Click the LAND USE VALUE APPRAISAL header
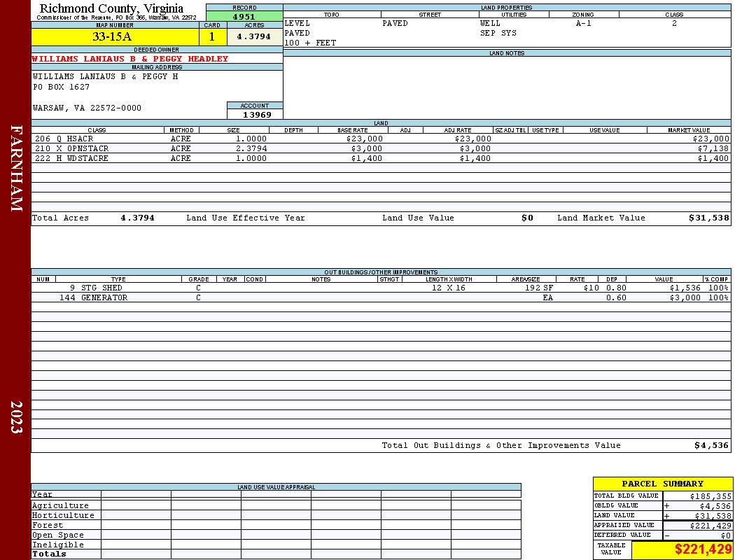 tap(276, 487)
